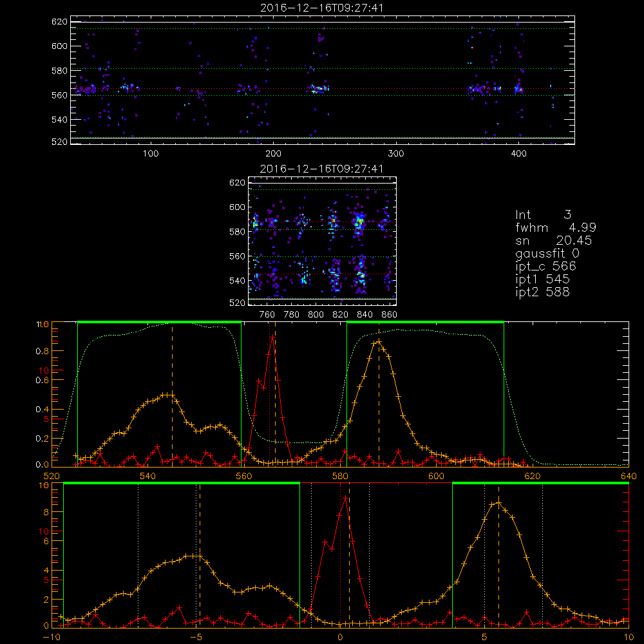Click x-axis label 400 of top plot

click(x=518, y=154)
